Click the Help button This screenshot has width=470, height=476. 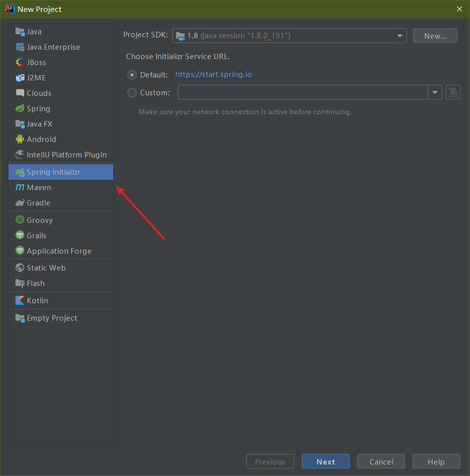(x=436, y=462)
